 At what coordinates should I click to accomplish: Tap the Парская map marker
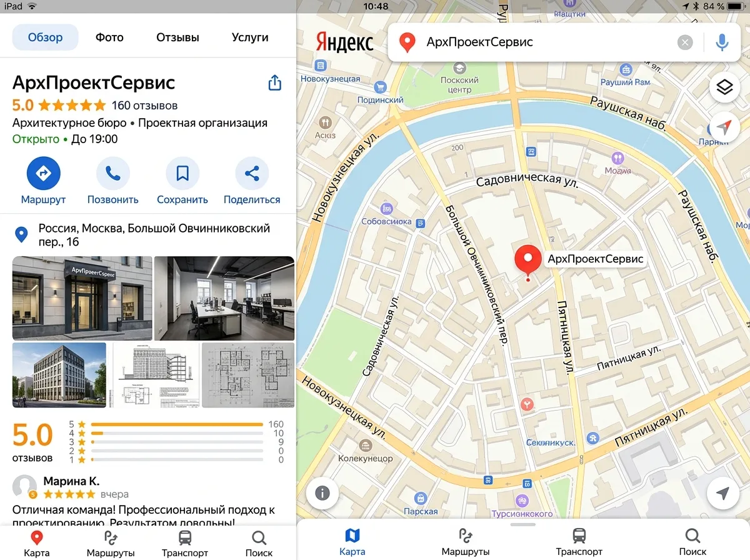pyautogui.click(x=421, y=498)
